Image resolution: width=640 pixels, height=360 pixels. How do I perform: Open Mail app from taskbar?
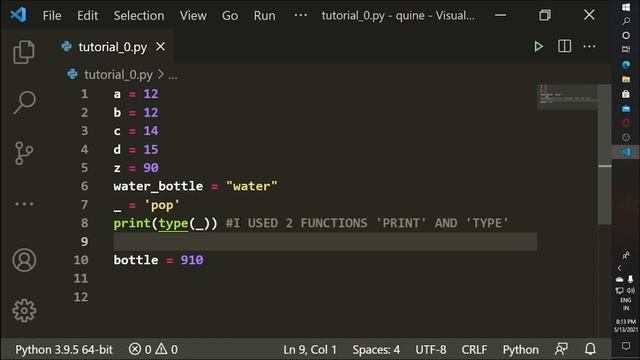[626, 109]
